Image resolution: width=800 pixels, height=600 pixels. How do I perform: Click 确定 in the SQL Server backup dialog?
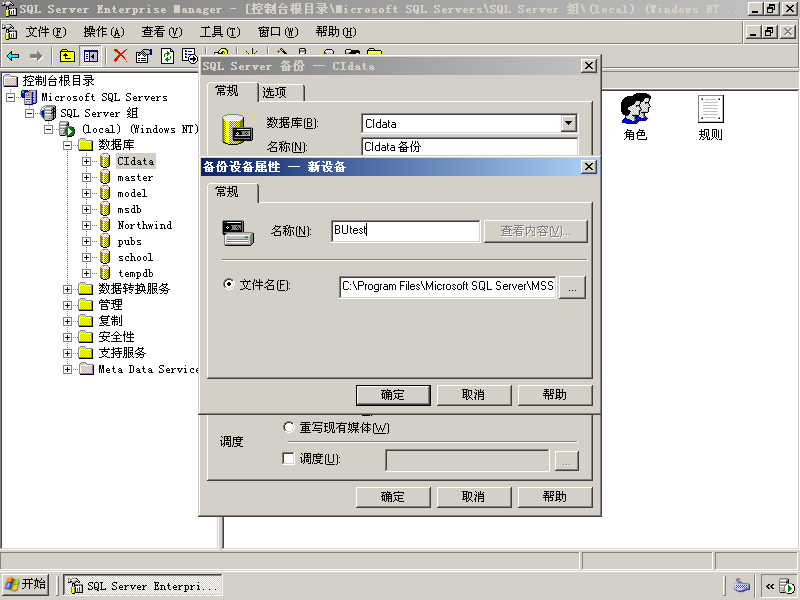click(x=393, y=496)
